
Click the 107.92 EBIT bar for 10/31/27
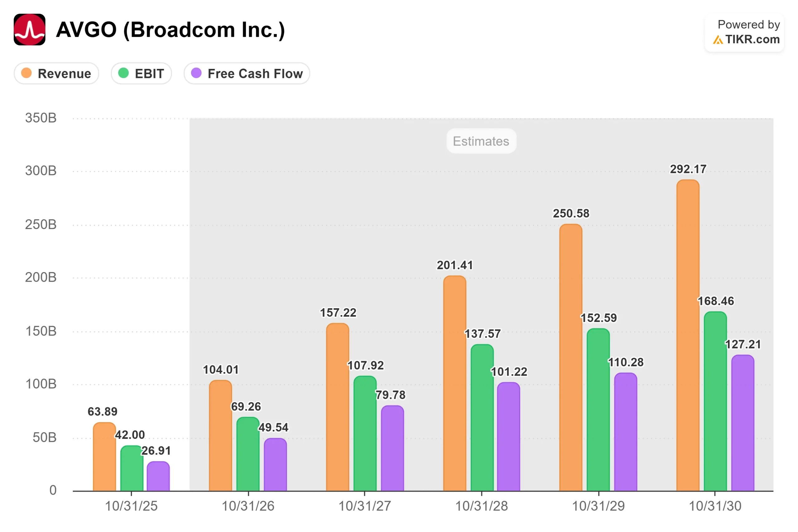[x=365, y=434]
